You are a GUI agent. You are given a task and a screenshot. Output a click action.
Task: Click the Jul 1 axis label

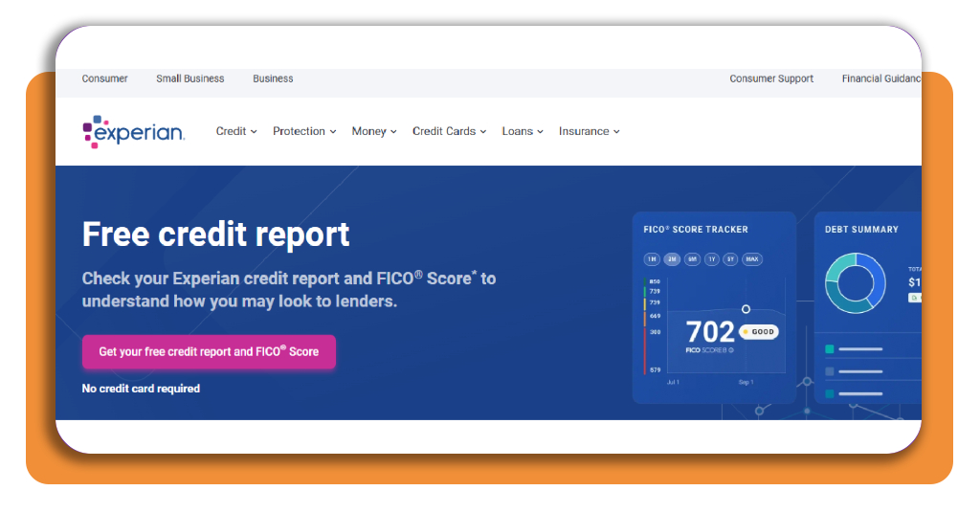point(673,382)
